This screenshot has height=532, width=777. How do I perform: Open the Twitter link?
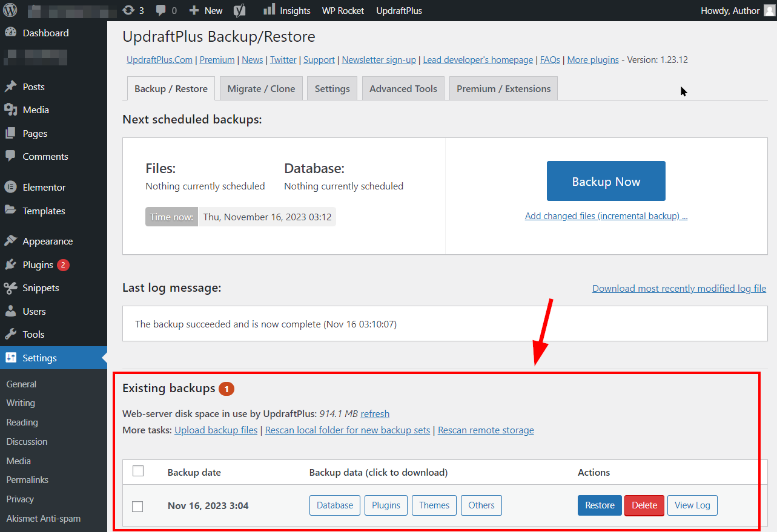click(x=283, y=60)
